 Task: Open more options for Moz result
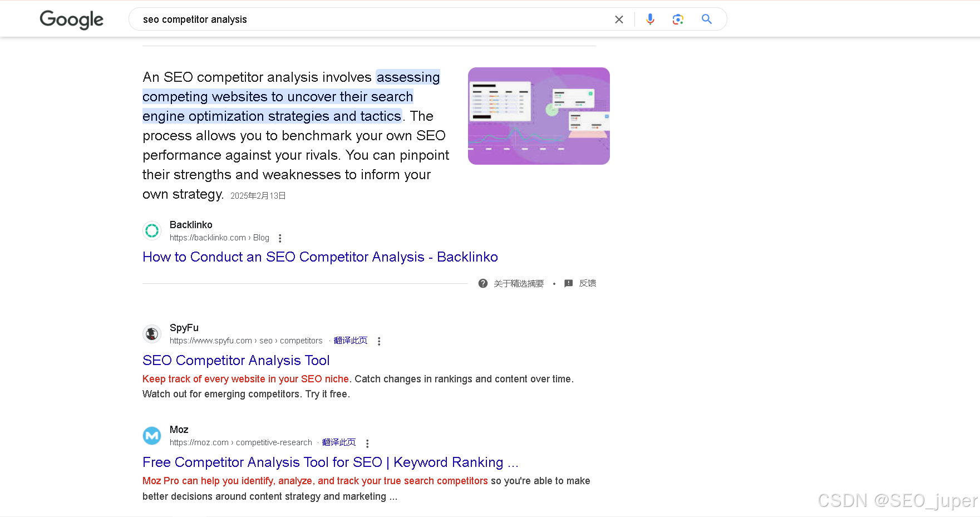pyautogui.click(x=367, y=444)
